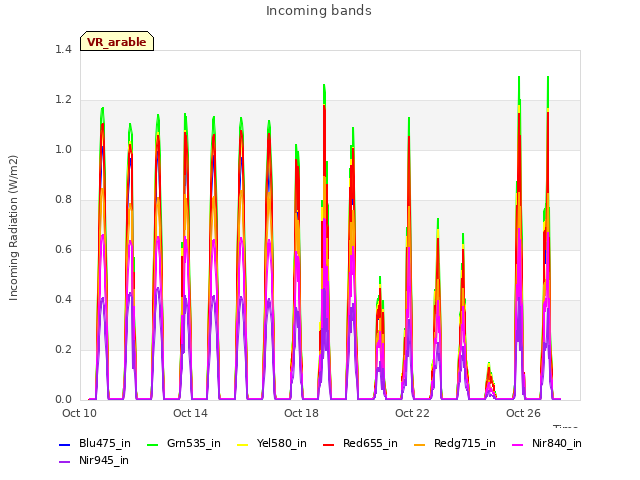
Task: Click the yellow Yel580_in legend color marker
Action: coord(242,444)
